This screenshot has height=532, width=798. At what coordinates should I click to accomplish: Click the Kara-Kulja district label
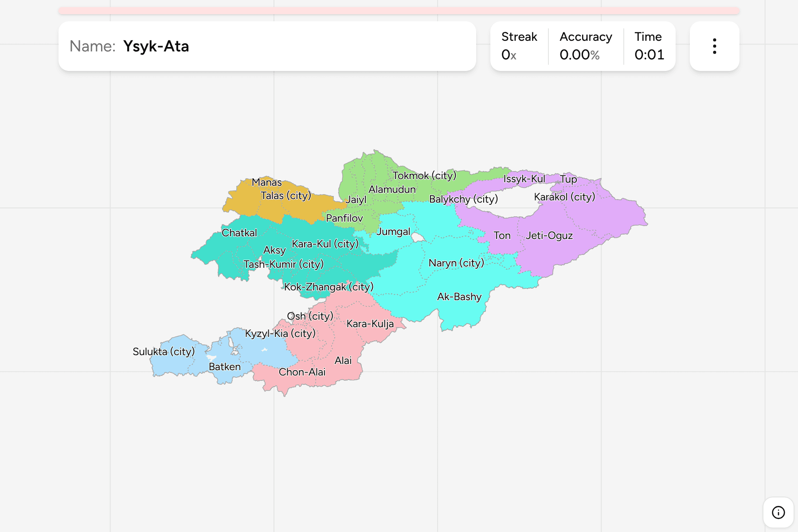[370, 324]
